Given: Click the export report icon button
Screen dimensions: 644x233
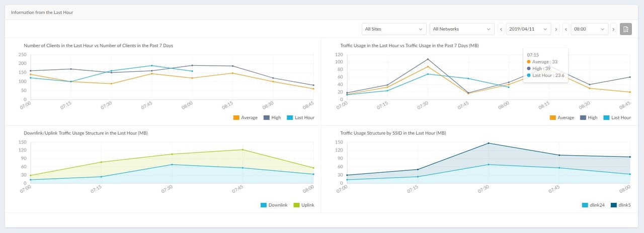Looking at the screenshot, I should 625,29.
